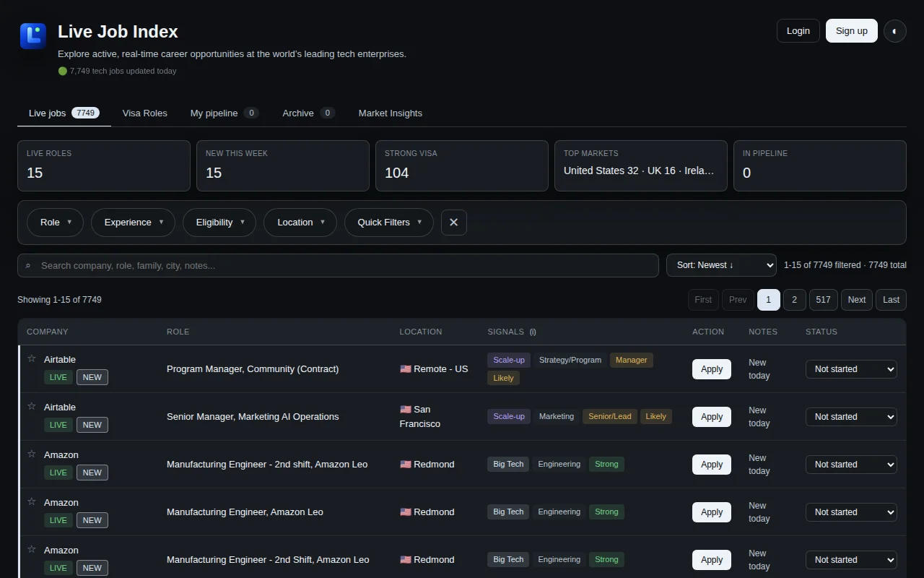Viewport: 924px width, 578px height.
Task: Click the Live Job Index logo icon
Action: click(x=33, y=36)
